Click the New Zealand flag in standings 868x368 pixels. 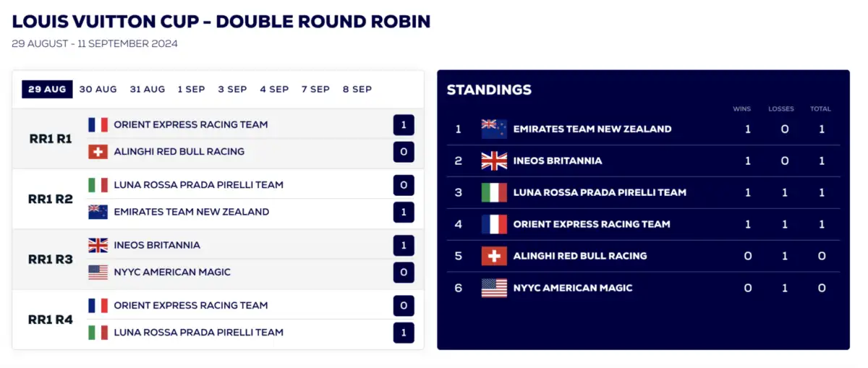(494, 129)
